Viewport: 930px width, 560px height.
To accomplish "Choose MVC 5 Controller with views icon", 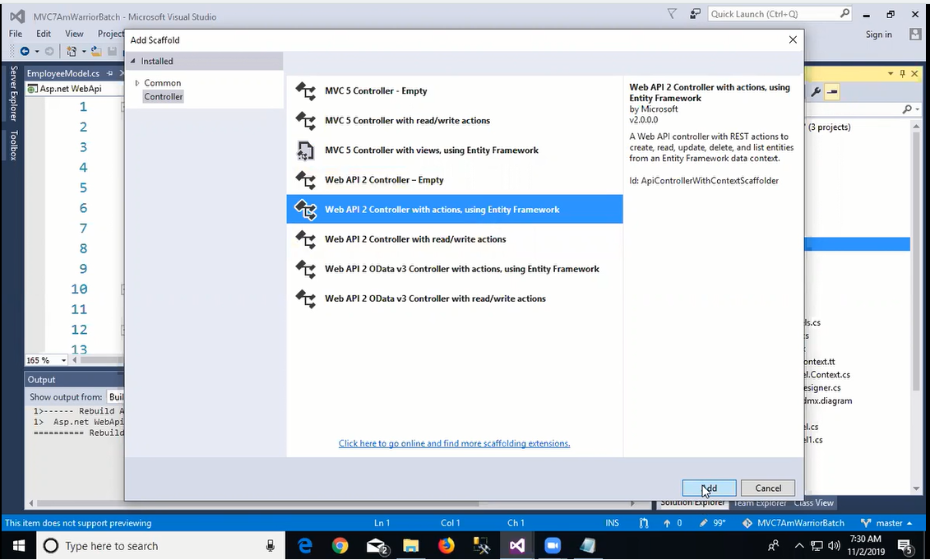I will click(x=305, y=150).
